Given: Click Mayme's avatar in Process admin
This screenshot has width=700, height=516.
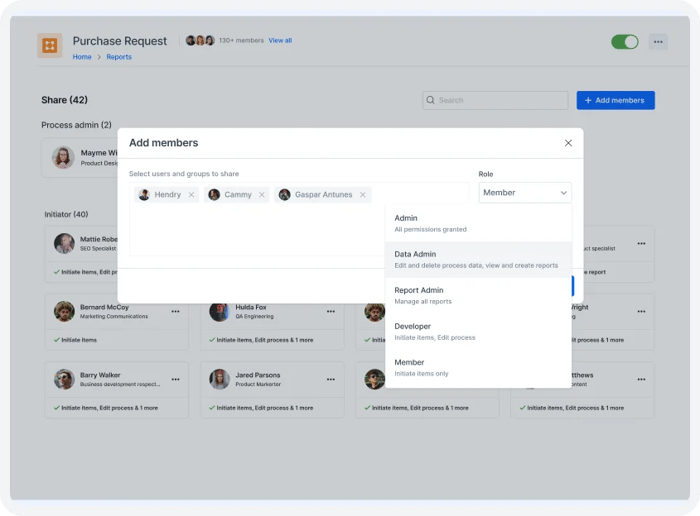Looking at the screenshot, I should click(x=63, y=157).
